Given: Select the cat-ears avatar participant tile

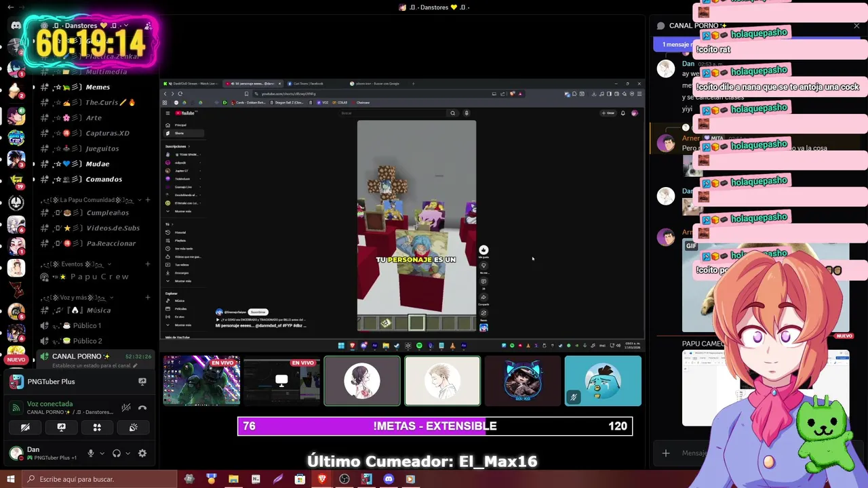Looking at the screenshot, I should (523, 381).
